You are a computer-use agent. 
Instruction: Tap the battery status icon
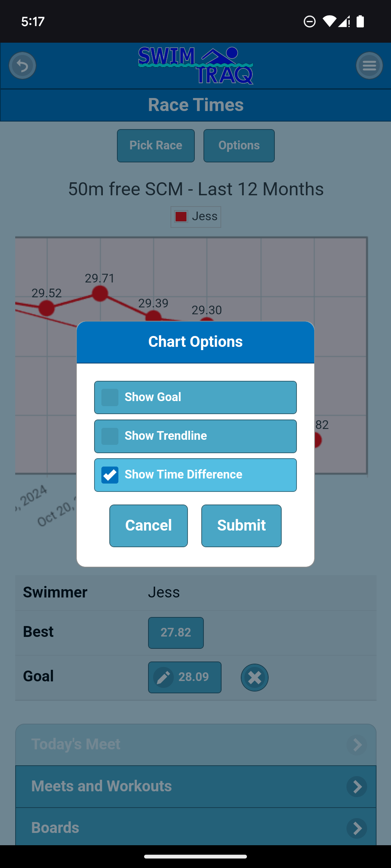click(x=360, y=21)
